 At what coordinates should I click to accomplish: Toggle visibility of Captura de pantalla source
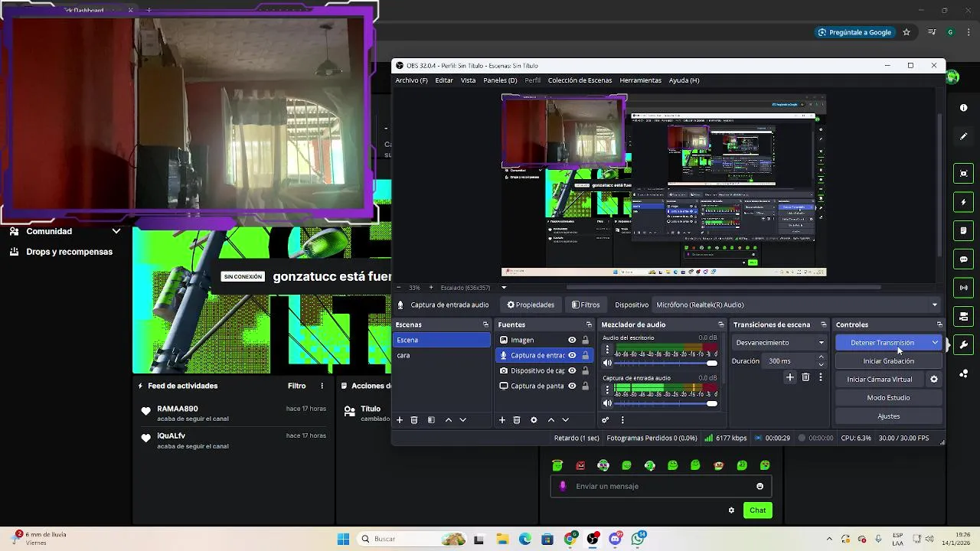point(572,386)
